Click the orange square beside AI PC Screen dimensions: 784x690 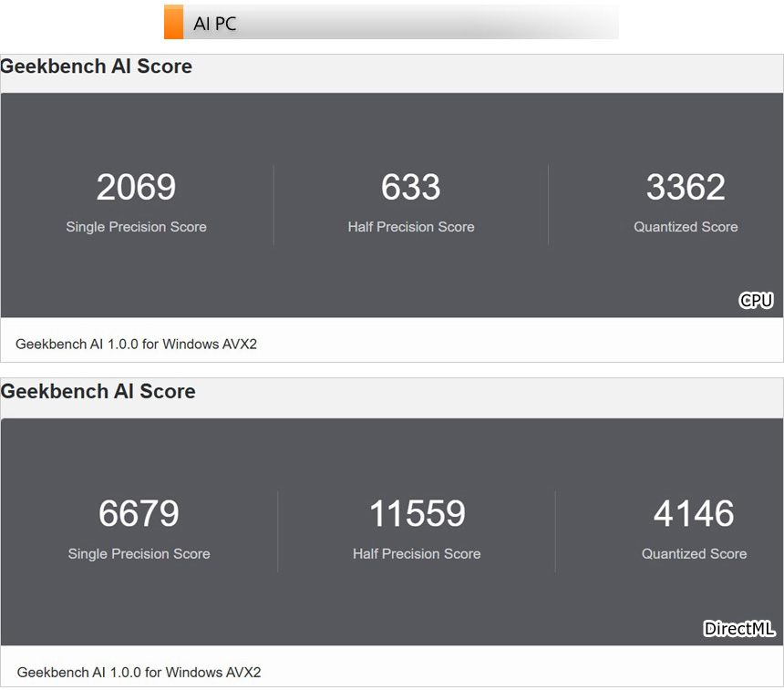[x=173, y=23]
